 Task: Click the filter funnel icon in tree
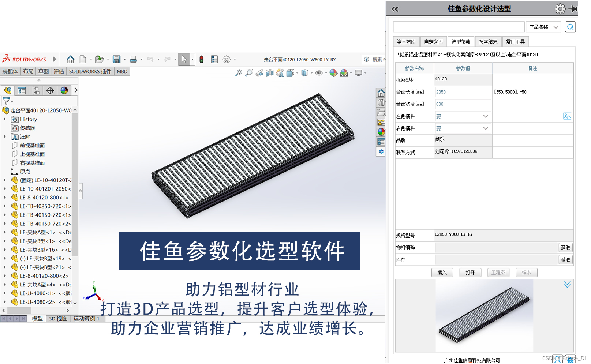pos(6,101)
